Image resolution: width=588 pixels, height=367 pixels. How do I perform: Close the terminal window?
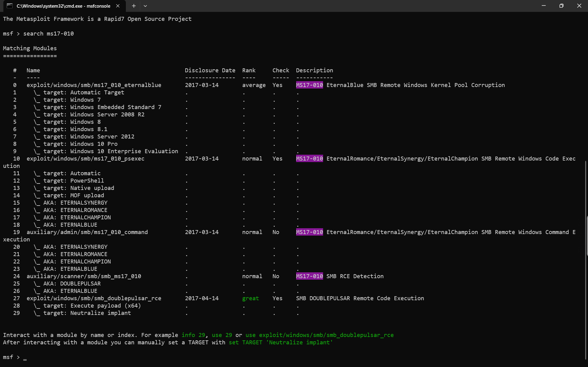[579, 6]
